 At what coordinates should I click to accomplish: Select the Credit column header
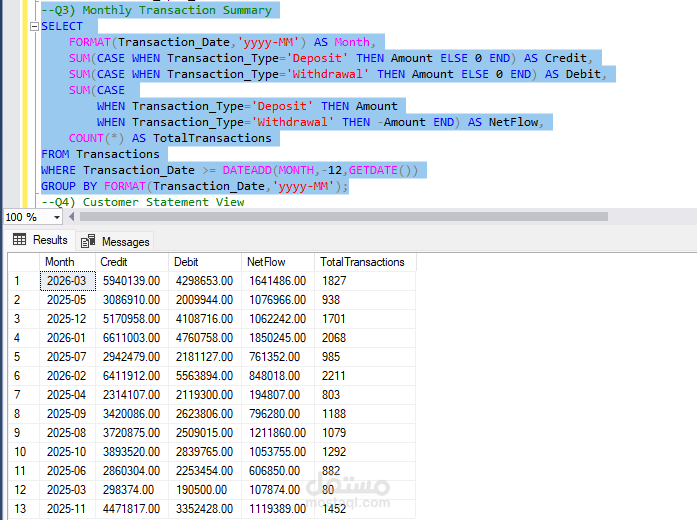pos(132,262)
